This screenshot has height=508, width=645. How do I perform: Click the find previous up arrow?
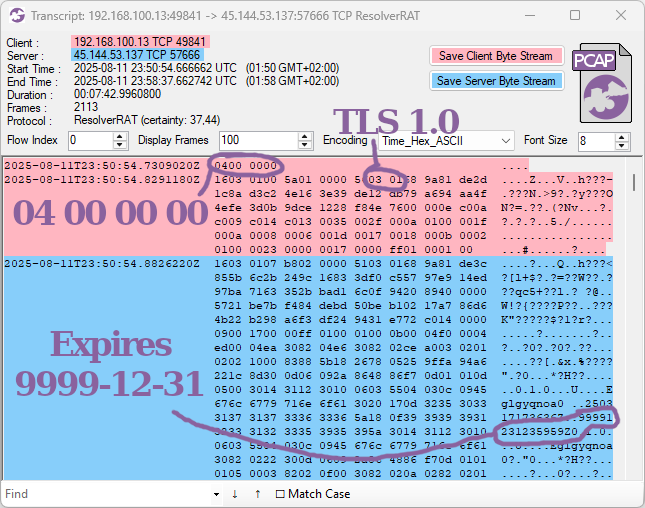coord(258,494)
